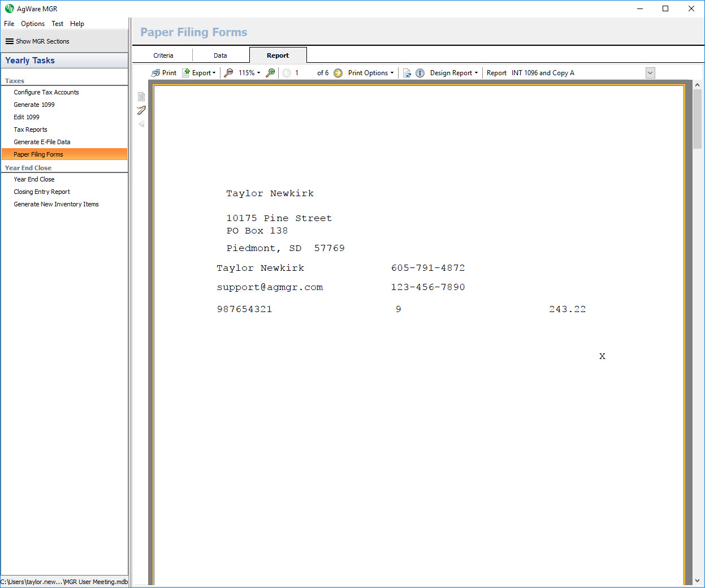Toggle Show MGR Sections hamburger button
The width and height of the screenshot is (705, 588).
coord(10,41)
